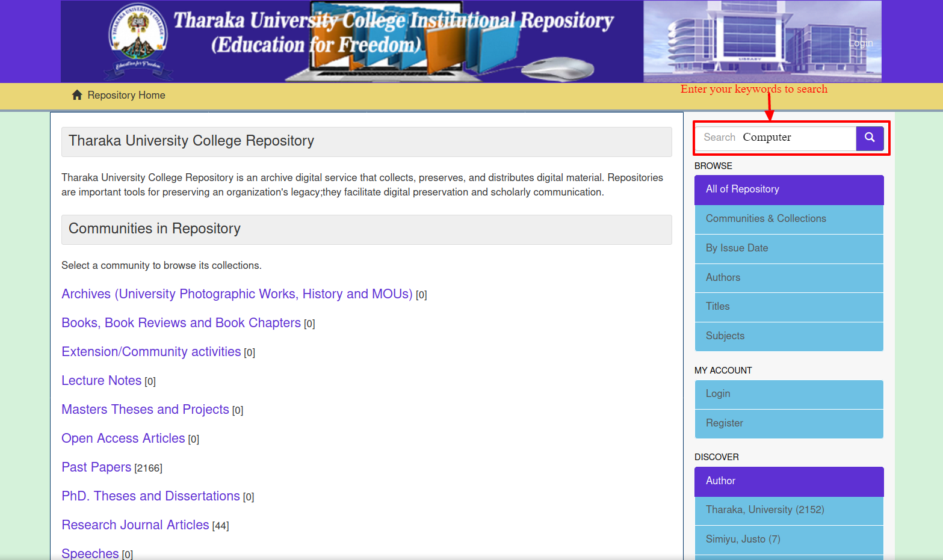The width and height of the screenshot is (943, 560).
Task: Open the Open Access Articles community
Action: click(x=123, y=438)
